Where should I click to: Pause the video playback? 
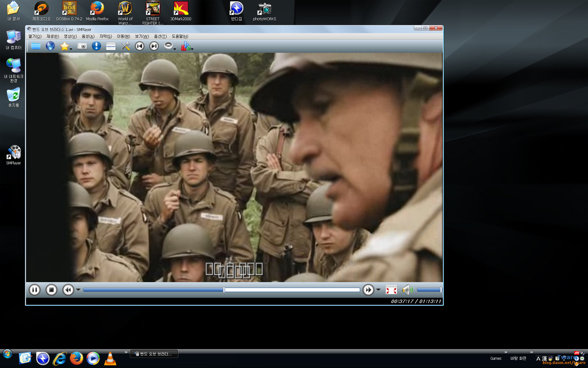(35, 290)
